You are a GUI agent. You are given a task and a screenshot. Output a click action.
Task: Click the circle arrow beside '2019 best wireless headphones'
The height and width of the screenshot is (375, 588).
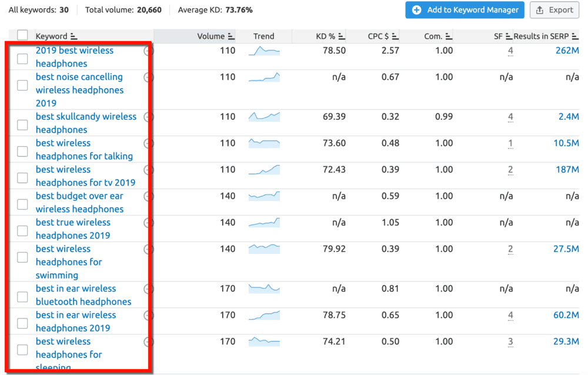[x=148, y=51]
